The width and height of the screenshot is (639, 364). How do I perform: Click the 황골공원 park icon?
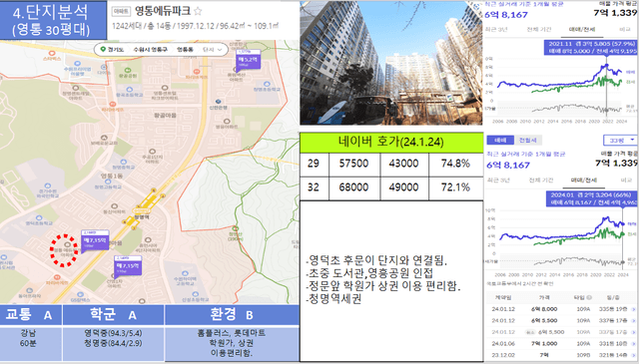pyautogui.click(x=128, y=71)
